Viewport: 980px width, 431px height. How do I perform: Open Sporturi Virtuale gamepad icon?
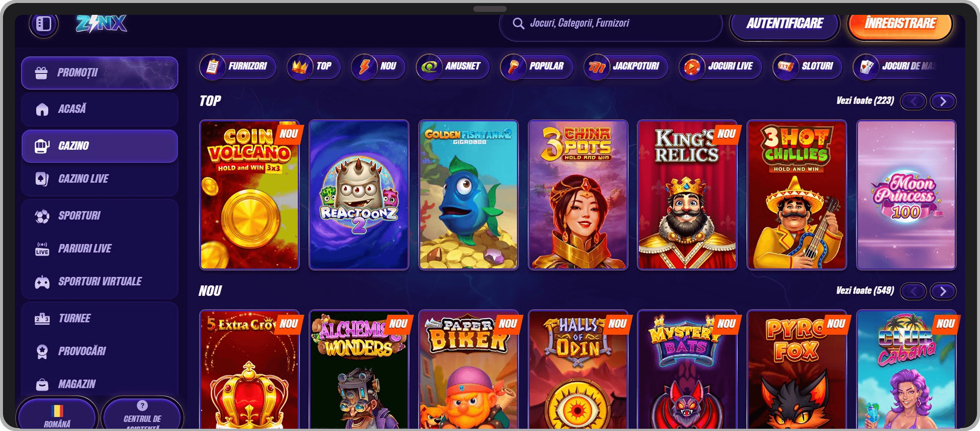[42, 282]
